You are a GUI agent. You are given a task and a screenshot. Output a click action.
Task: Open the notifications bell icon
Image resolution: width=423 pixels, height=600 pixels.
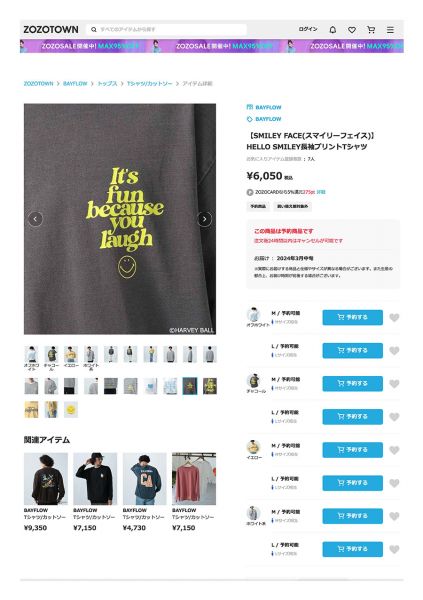coord(333,29)
